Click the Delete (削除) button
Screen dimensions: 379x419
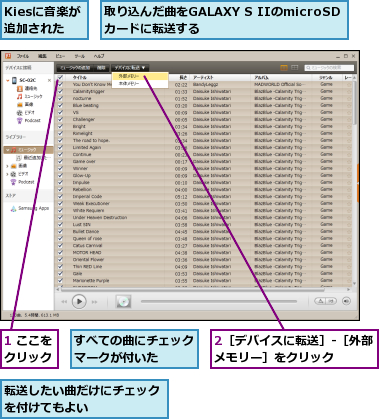(x=101, y=68)
